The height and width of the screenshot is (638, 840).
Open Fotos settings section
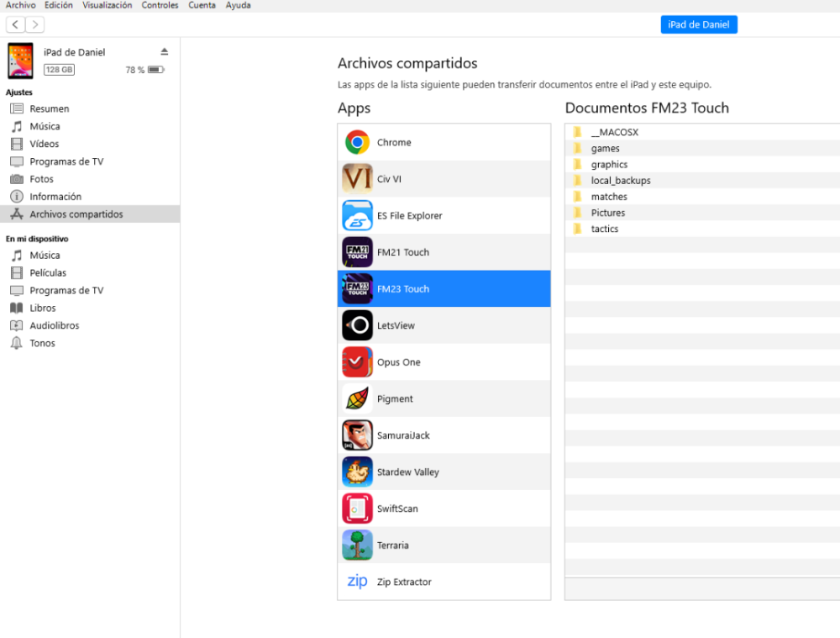[x=90, y=179]
